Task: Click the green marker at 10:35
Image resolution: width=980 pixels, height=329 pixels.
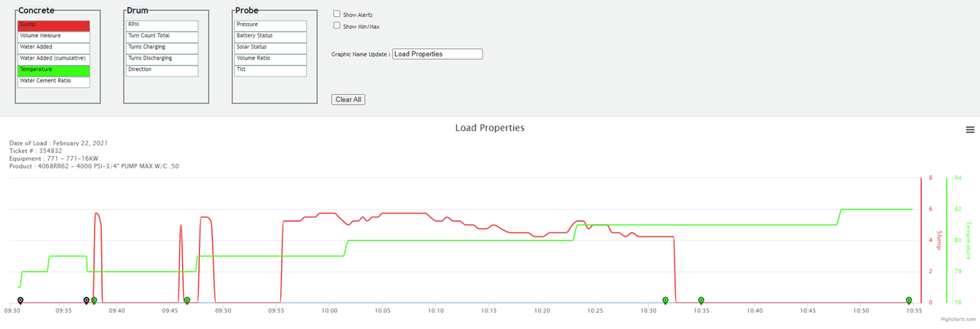Action: [701, 301]
